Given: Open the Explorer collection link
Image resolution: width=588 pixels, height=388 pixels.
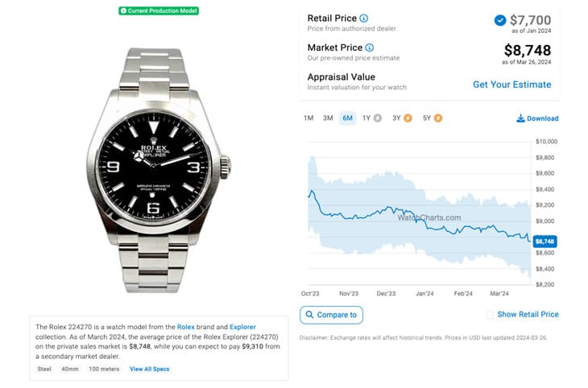Looking at the screenshot, I should pyautogui.click(x=242, y=327).
